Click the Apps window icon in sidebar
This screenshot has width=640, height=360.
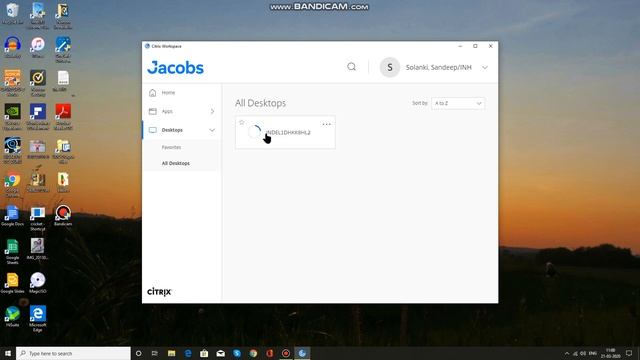click(x=153, y=111)
